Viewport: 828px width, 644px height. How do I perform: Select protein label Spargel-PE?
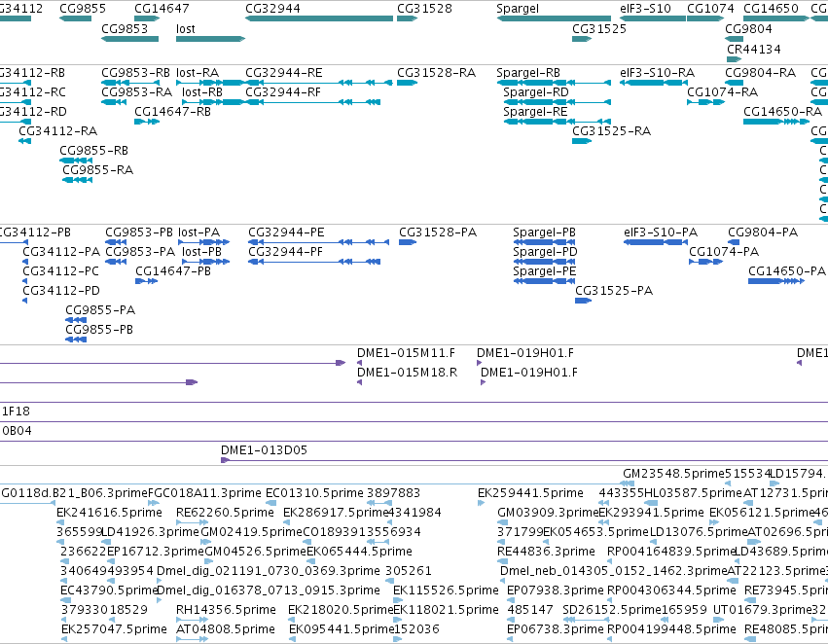tap(545, 271)
